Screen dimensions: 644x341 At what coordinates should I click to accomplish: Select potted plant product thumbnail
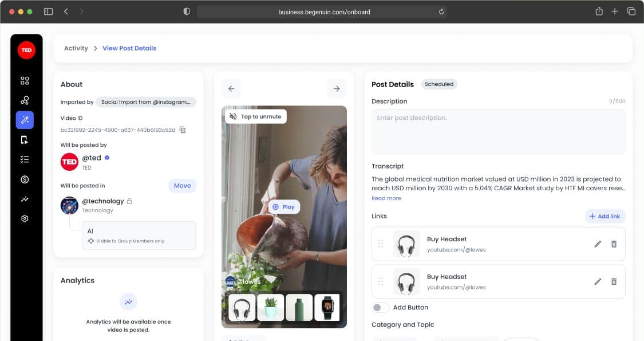[270, 307]
